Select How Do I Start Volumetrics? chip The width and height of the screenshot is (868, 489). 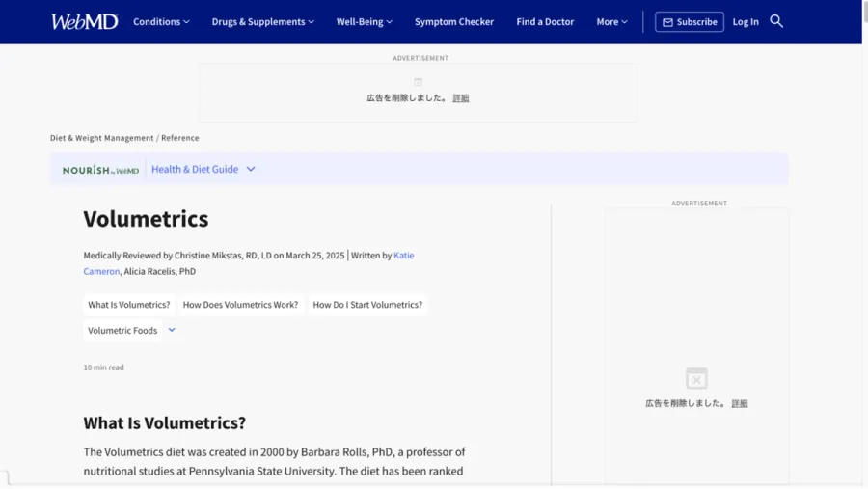coord(367,305)
